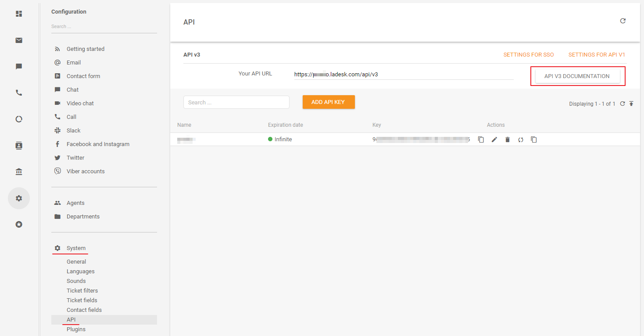Open the phone calls icon in left rail
Image resolution: width=644 pixels, height=336 pixels.
[19, 93]
